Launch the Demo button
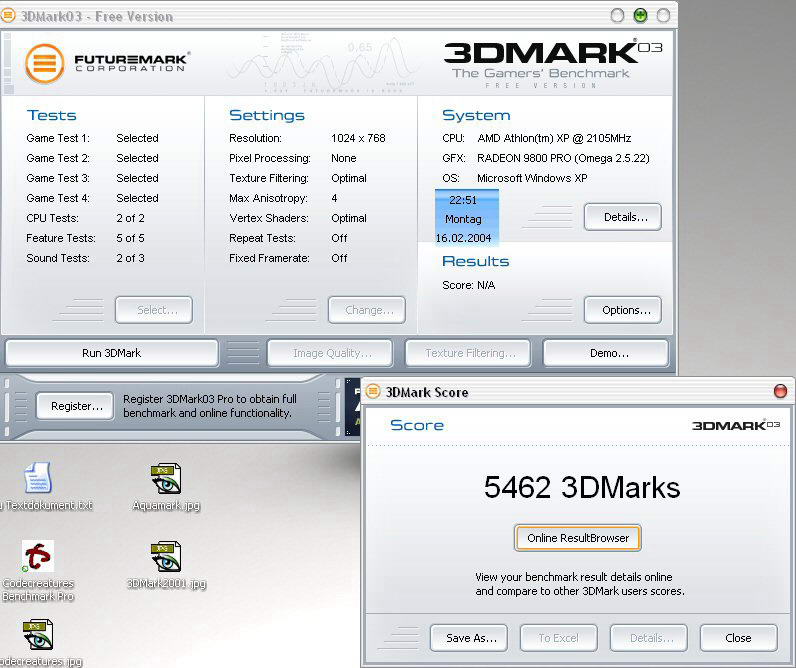 tap(606, 353)
